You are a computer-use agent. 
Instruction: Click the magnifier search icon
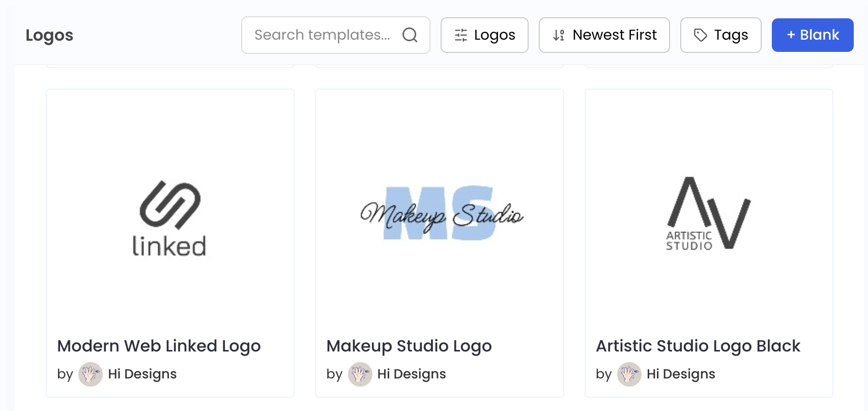click(x=410, y=35)
